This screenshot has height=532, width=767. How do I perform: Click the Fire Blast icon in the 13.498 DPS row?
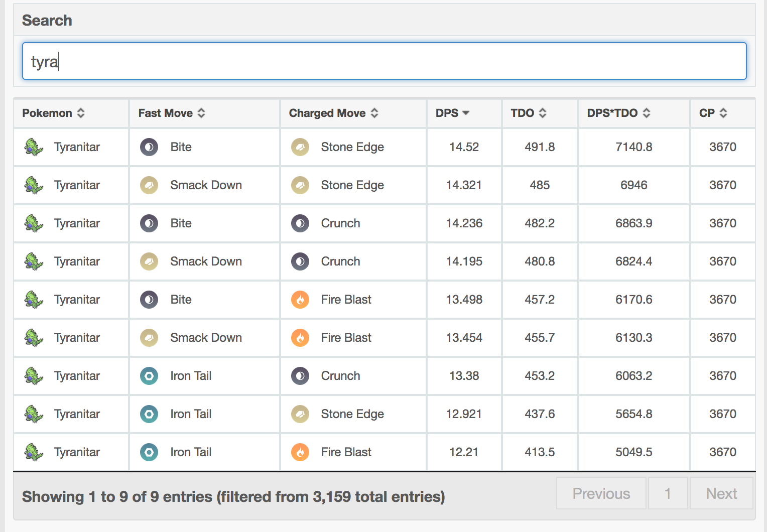[300, 300]
